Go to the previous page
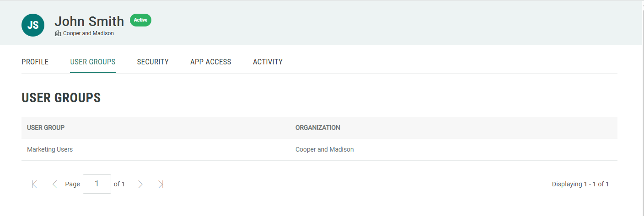644x216 pixels. [54, 184]
